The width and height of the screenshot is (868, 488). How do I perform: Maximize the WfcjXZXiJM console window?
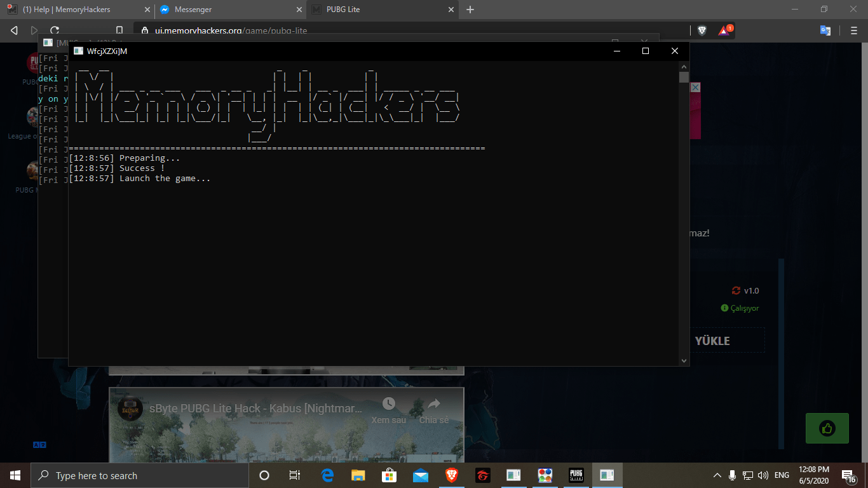click(646, 51)
